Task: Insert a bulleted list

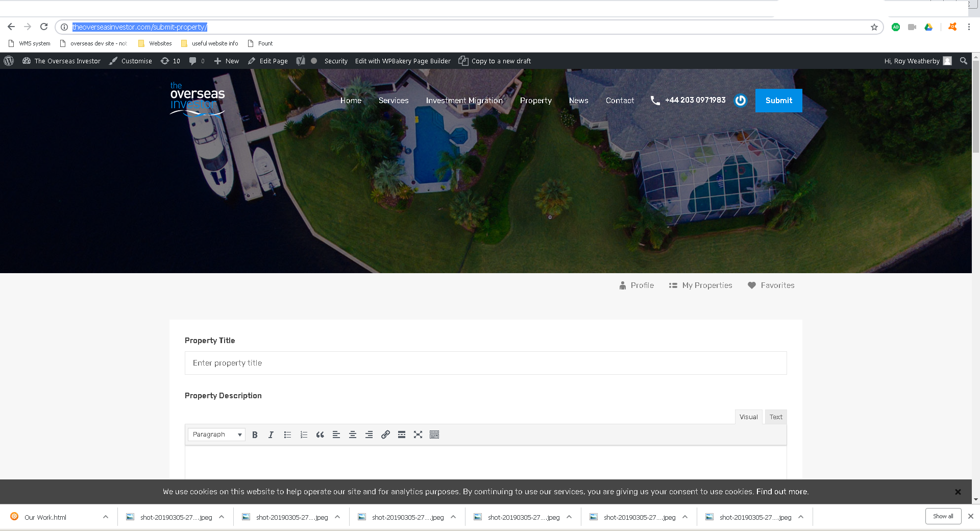Action: (x=287, y=435)
